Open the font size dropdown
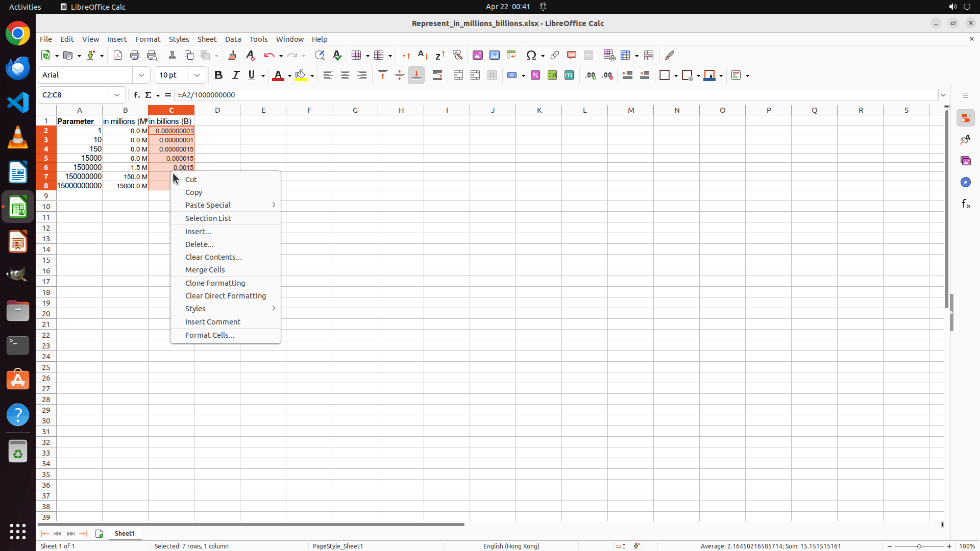980x551 pixels. [197, 76]
